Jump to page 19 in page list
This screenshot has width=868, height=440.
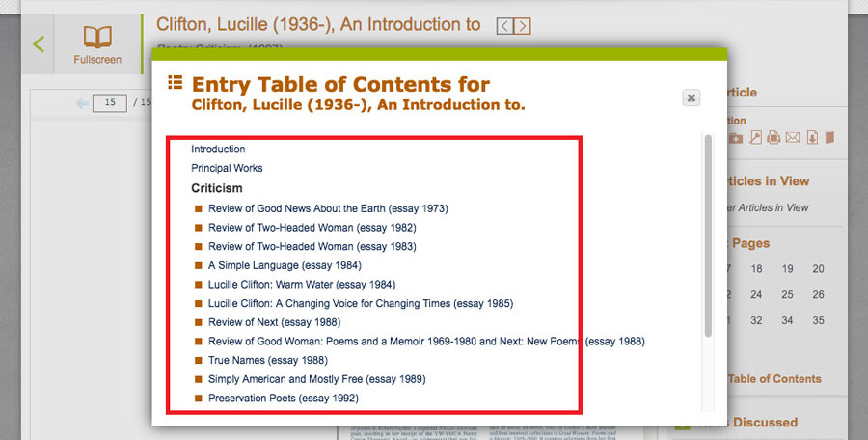point(788,269)
